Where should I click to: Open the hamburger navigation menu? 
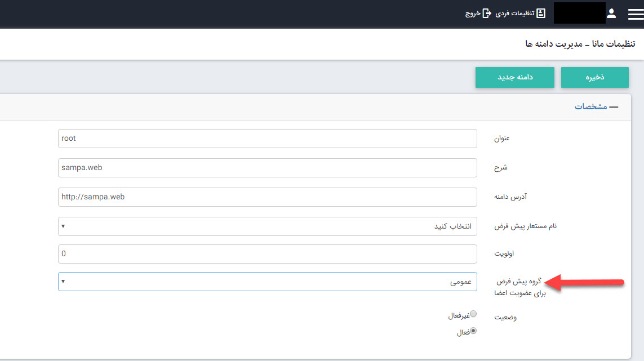635,14
